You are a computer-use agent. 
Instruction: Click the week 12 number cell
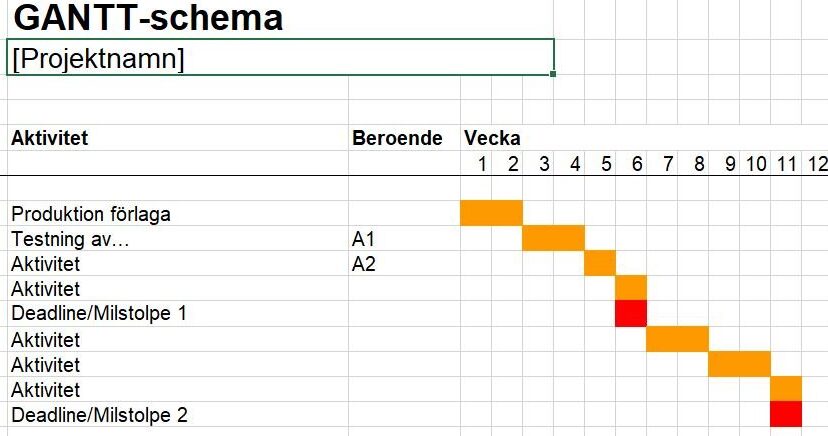coord(816,164)
